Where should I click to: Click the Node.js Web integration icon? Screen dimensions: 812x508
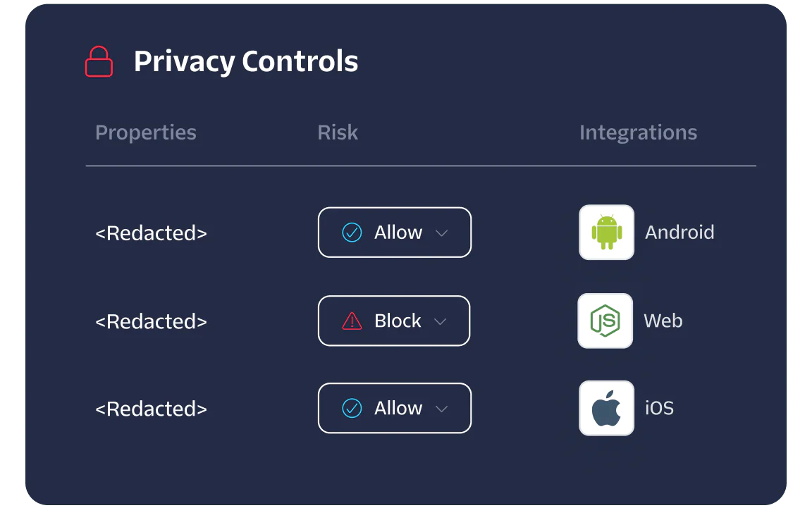click(x=605, y=321)
